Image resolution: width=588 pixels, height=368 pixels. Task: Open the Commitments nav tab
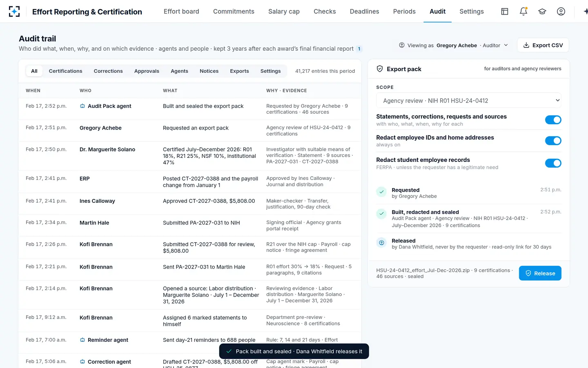[234, 11]
